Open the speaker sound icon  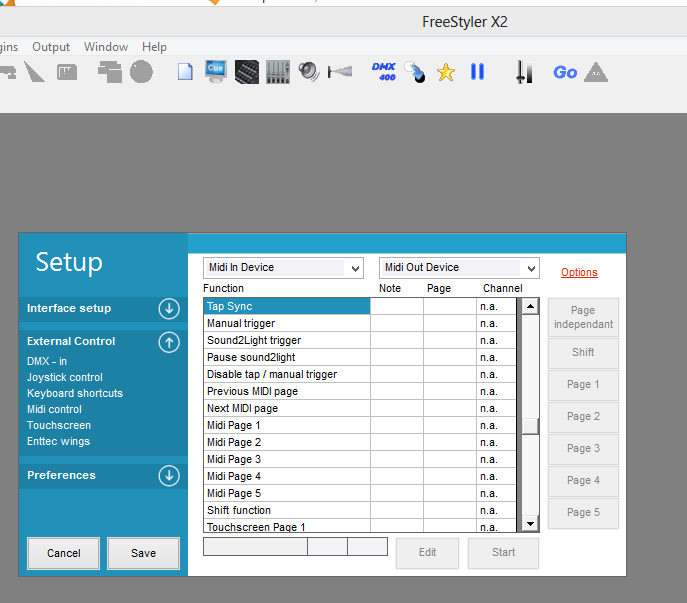[x=309, y=72]
